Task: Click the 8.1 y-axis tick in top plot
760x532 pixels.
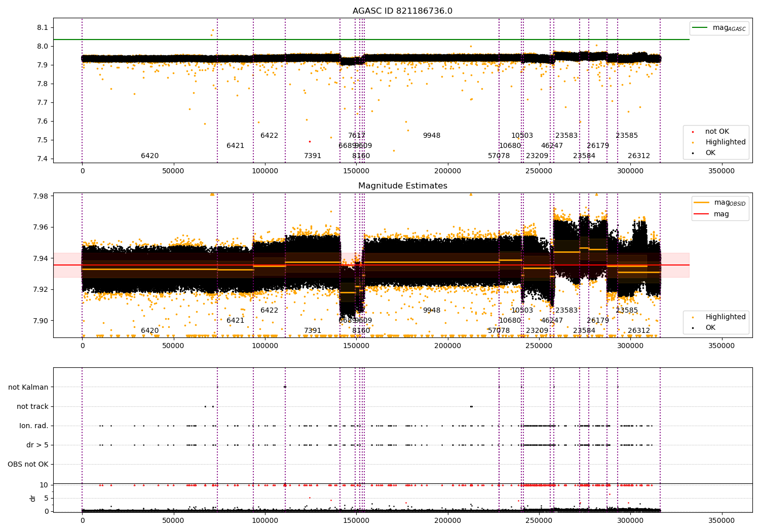Action: point(43,27)
